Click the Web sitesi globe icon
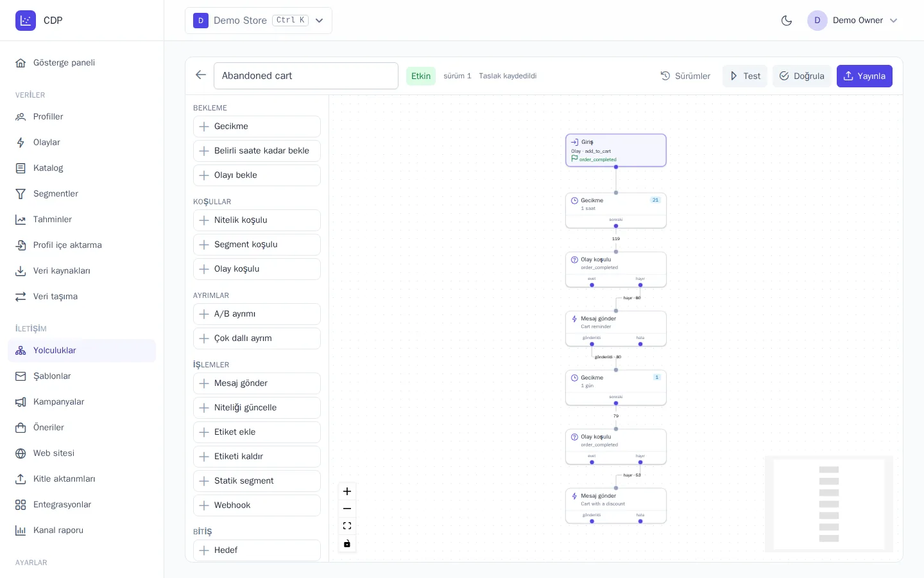The width and height of the screenshot is (924, 578). [21, 453]
